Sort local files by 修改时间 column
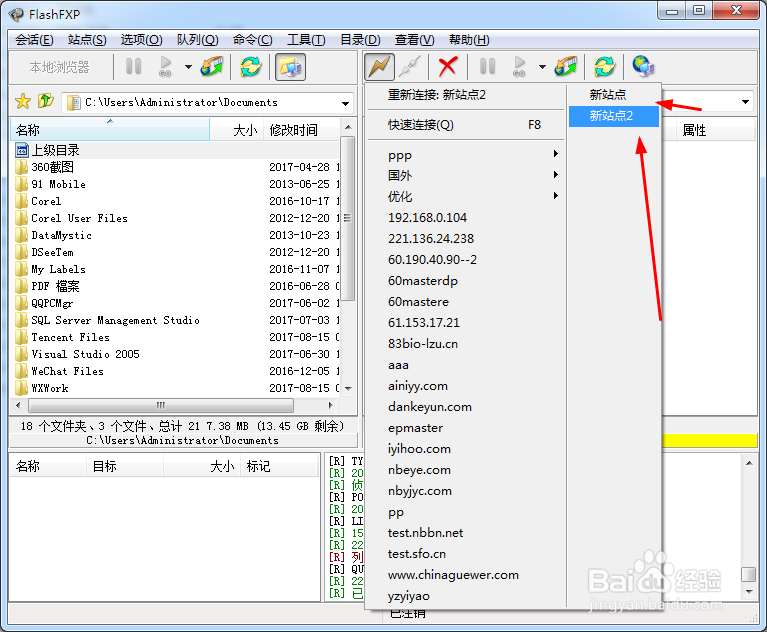This screenshot has width=767, height=632. [301, 130]
